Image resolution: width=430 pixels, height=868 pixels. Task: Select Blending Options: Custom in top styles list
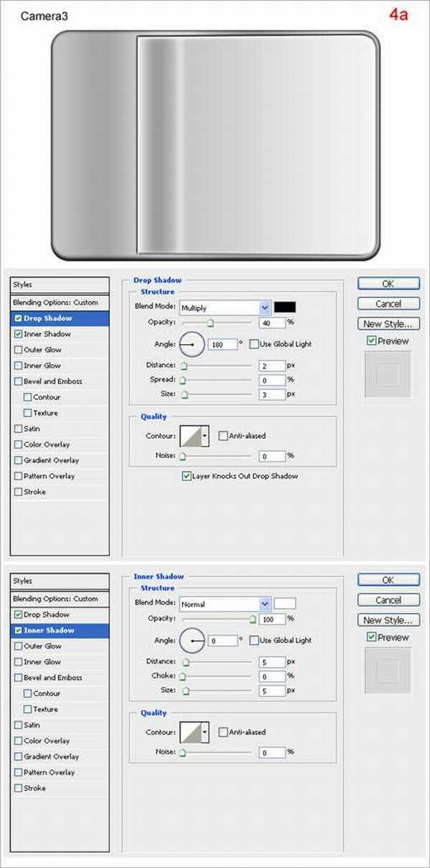[55, 302]
